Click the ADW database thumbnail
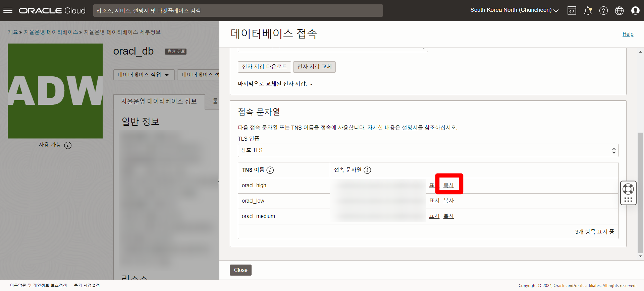The width and height of the screenshot is (644, 291). [55, 91]
